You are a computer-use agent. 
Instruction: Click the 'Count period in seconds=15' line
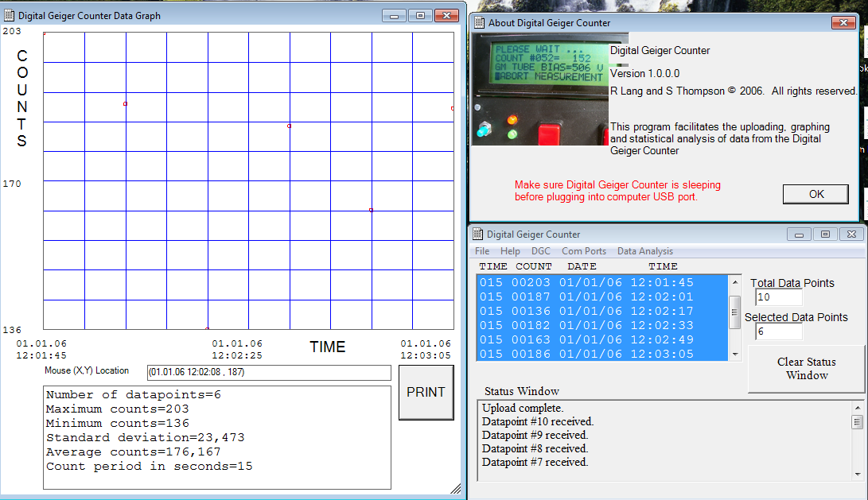[x=150, y=467]
